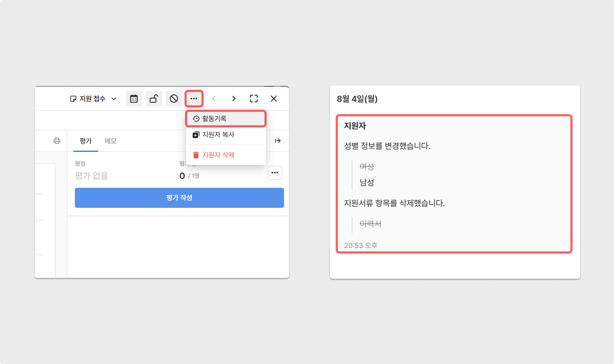
Task: Click the 지원자 activity log entry
Action: coord(454,184)
